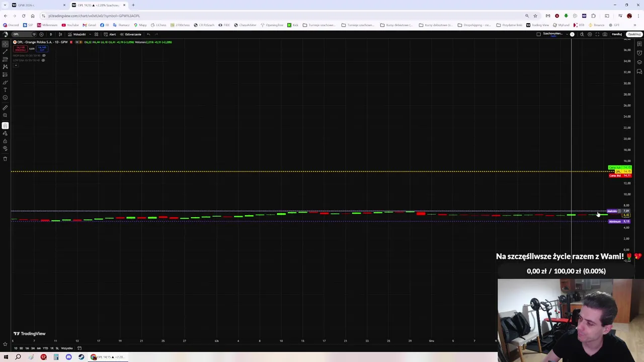Select the YTD time range
This screenshot has height=362, width=644.
(45, 348)
